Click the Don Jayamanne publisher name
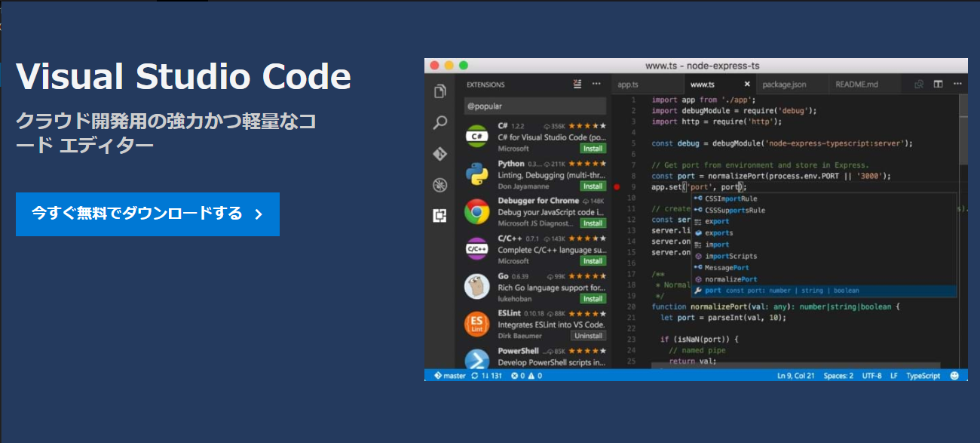 524,186
